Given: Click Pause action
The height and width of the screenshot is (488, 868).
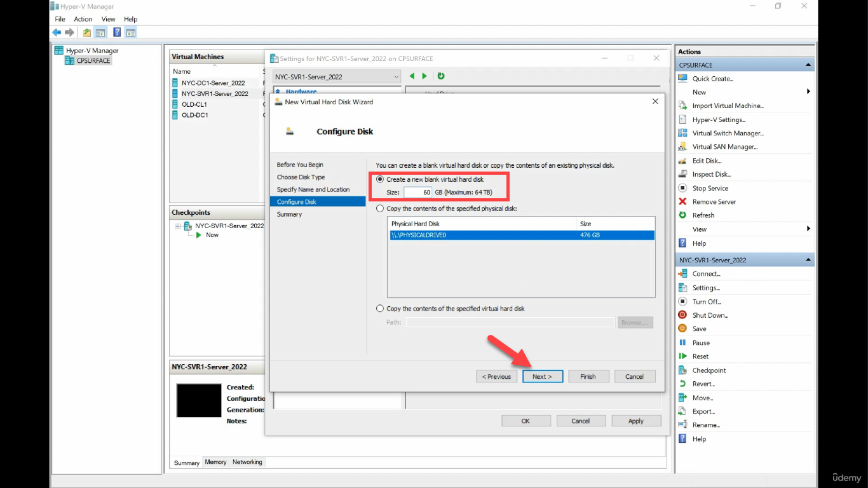Looking at the screenshot, I should (701, 342).
